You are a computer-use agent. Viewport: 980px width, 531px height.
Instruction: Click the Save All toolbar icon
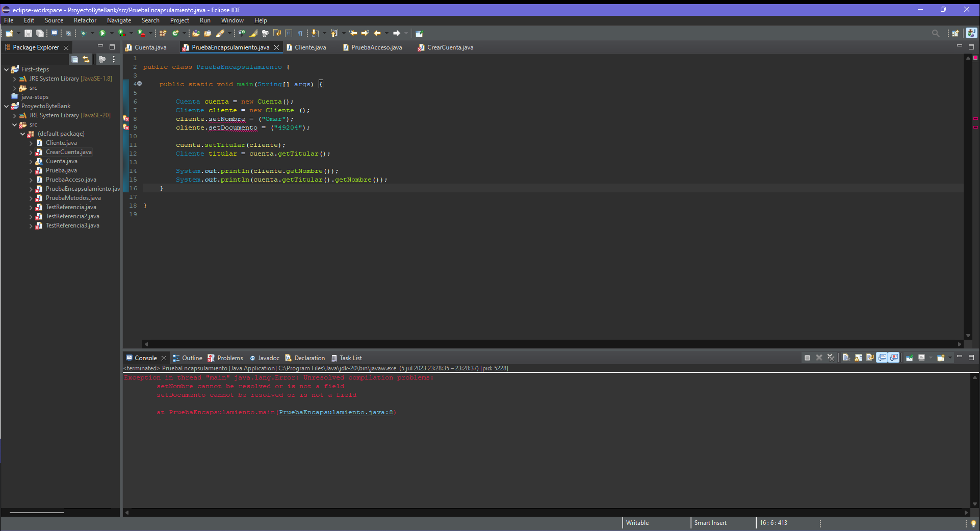coord(40,33)
